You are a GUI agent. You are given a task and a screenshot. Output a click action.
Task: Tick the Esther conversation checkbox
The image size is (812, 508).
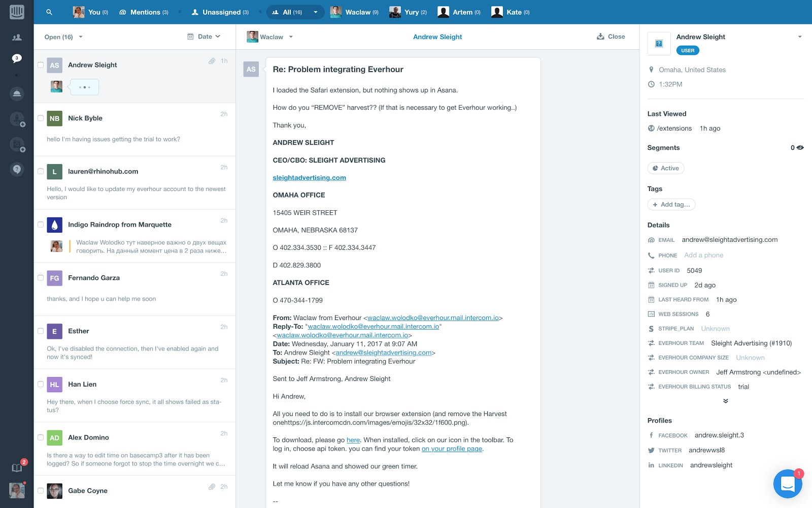tap(41, 331)
